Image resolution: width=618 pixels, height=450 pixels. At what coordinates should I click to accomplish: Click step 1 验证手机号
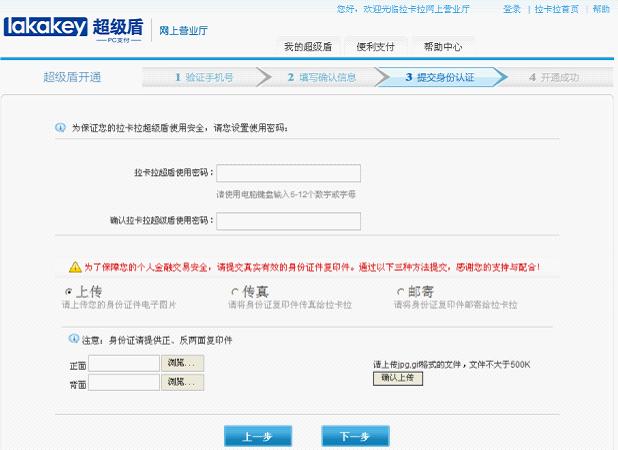(204, 77)
